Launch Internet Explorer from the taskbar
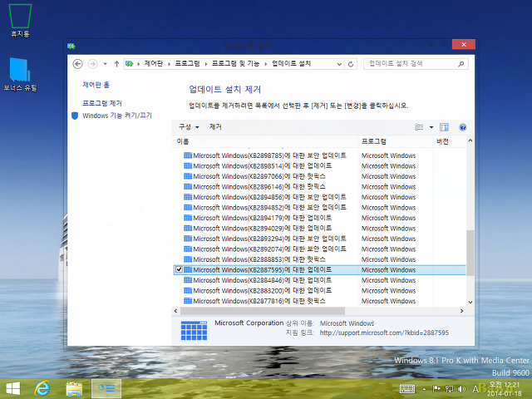 (x=42, y=388)
